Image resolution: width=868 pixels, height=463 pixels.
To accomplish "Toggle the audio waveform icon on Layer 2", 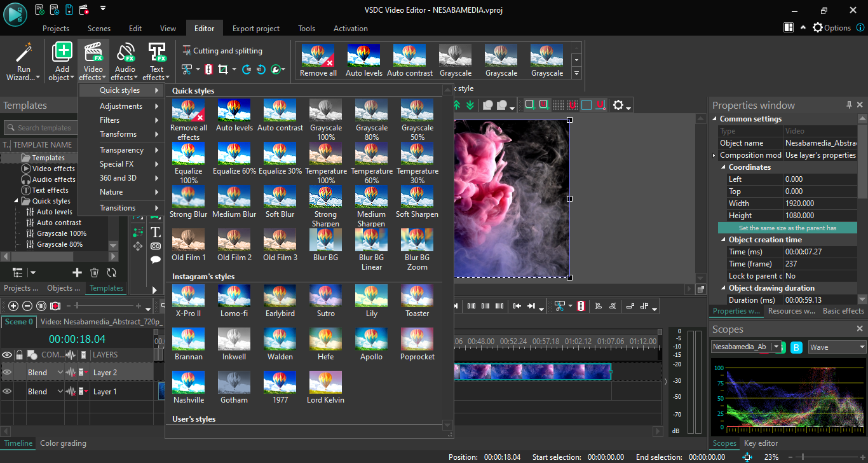I will click(71, 372).
